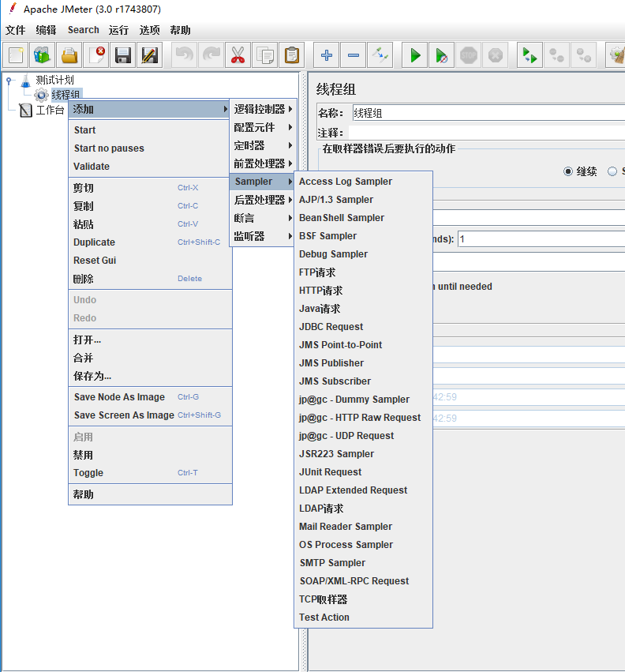This screenshot has height=672, width=625.
Task: Click the ramp-up seconds field containing 1
Action: pos(541,239)
